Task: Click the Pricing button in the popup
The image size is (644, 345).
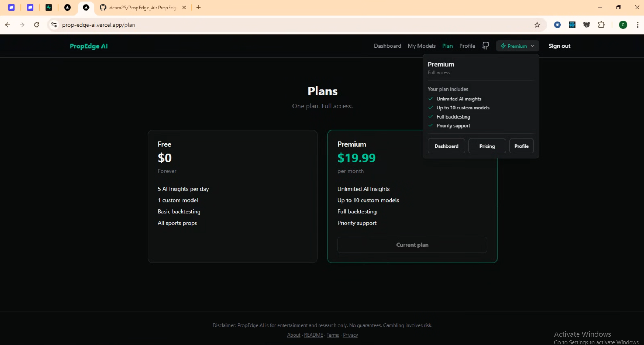Action: click(487, 146)
